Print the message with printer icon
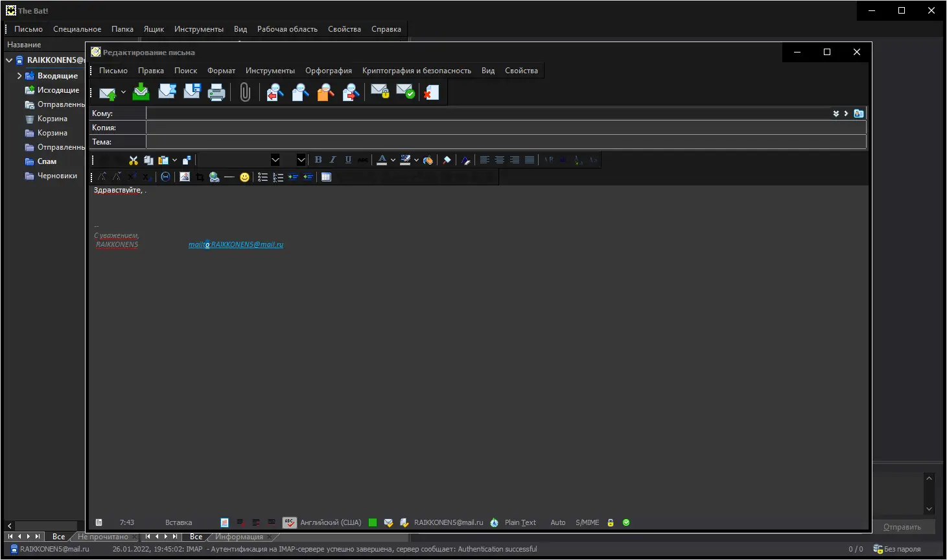947x560 pixels. click(216, 93)
